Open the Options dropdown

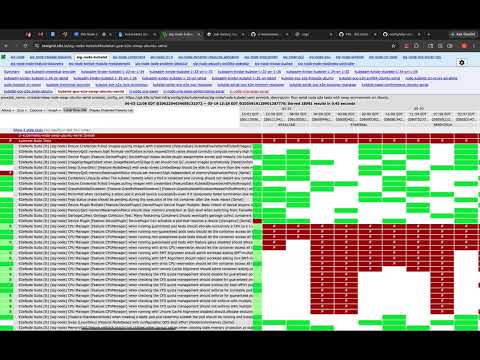coord(38,110)
